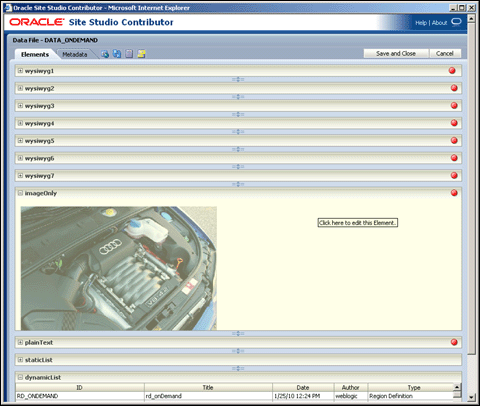Click the Type column header
Image resolution: width=480 pixels, height=406 pixels.
coord(411,387)
